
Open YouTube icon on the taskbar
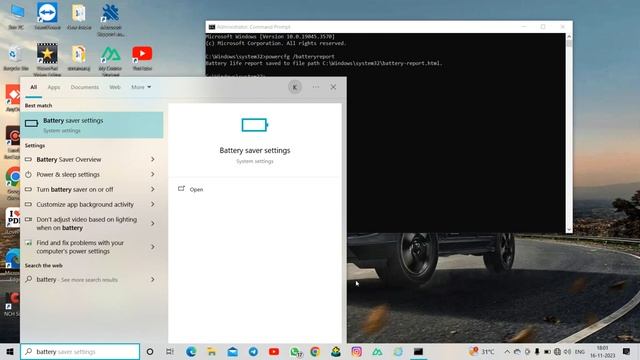274,351
